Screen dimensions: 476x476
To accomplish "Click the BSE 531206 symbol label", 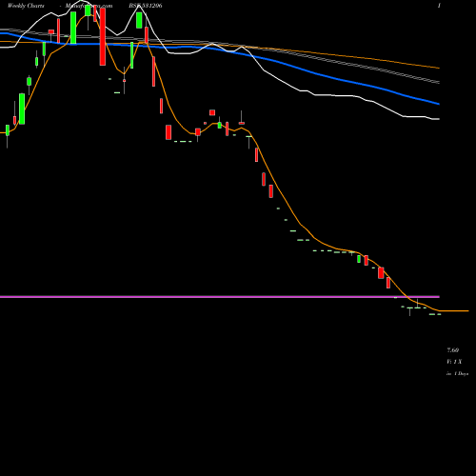I will (146, 6).
